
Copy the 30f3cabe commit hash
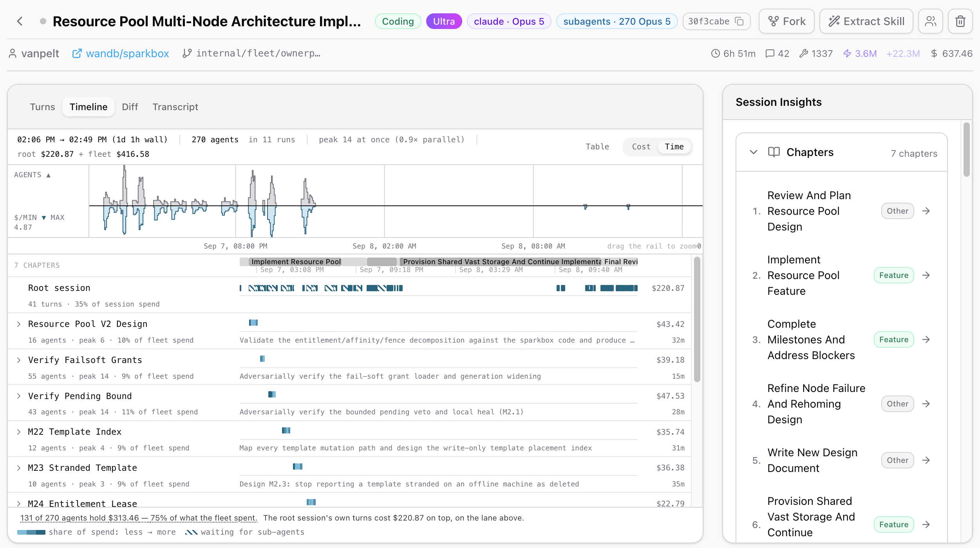[739, 21]
